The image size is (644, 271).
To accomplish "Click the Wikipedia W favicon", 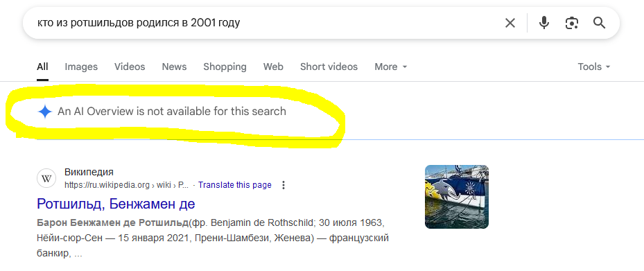I will tap(46, 179).
